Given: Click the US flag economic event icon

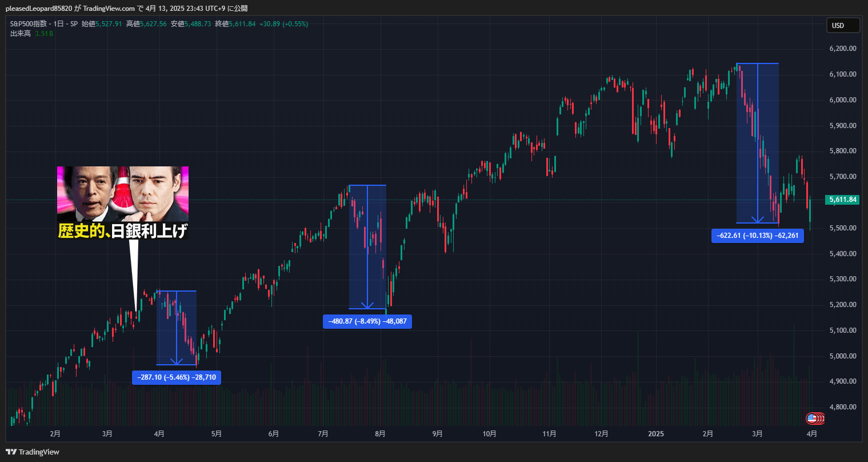Looking at the screenshot, I should tap(811, 419).
